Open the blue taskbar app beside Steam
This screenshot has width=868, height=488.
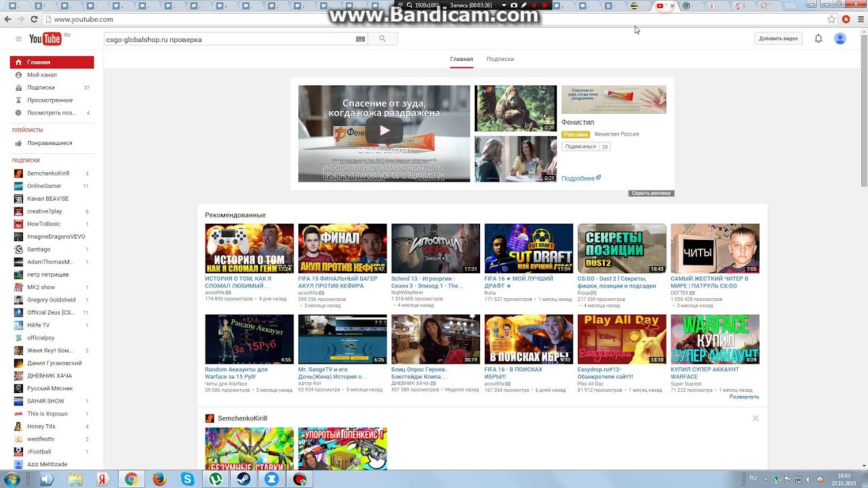[271, 479]
